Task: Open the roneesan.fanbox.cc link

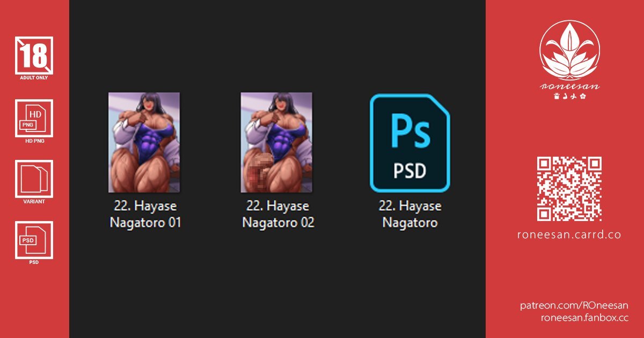Action: [584, 318]
